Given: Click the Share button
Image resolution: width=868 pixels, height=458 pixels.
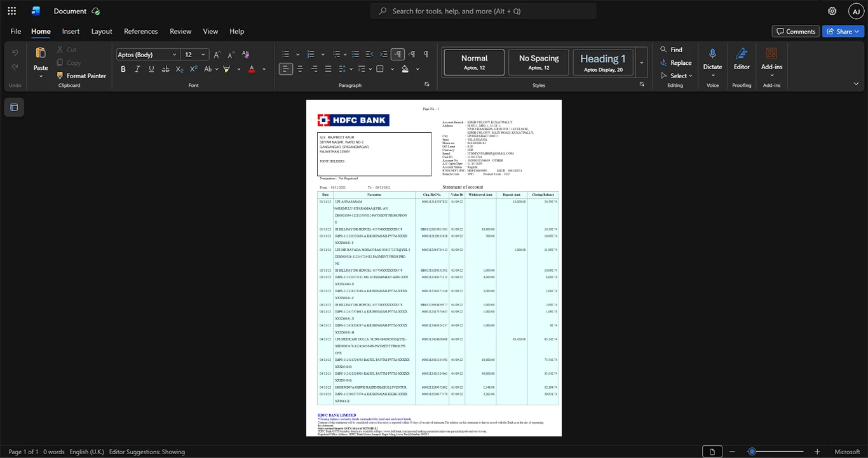Looking at the screenshot, I should tap(843, 31).
